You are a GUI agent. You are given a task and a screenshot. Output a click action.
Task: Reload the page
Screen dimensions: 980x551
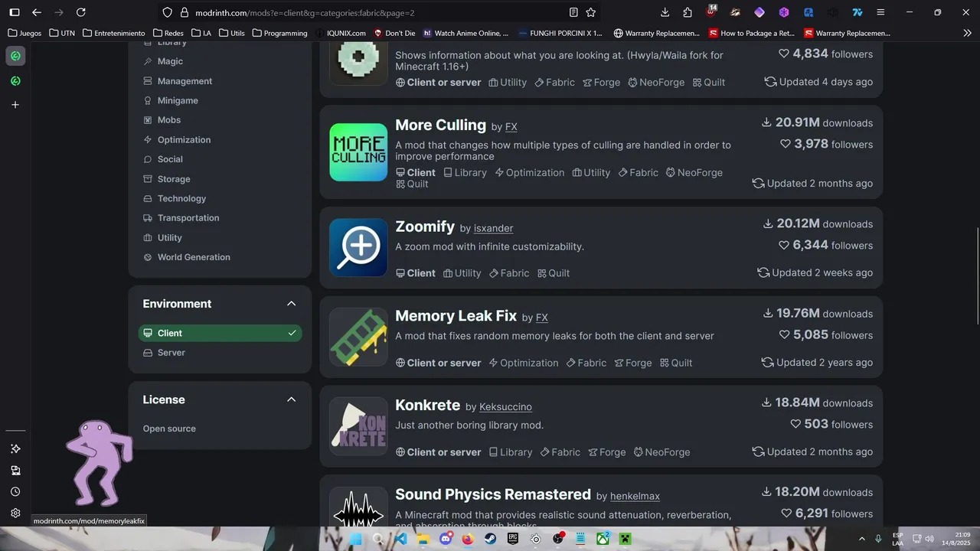81,12
